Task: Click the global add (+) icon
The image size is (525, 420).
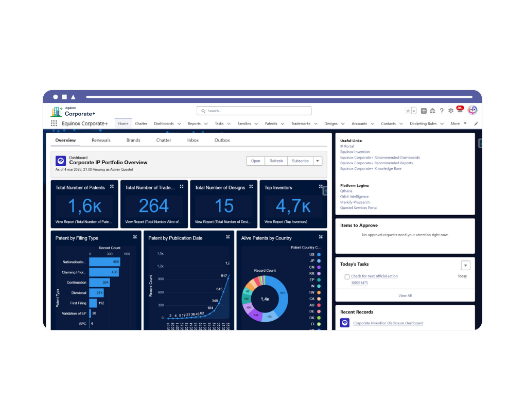Action: tap(424, 111)
